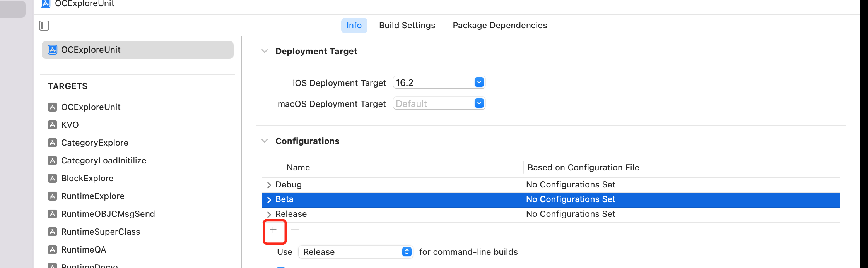Collapse the Configurations section
Screen dimensions: 868x268
tap(265, 141)
